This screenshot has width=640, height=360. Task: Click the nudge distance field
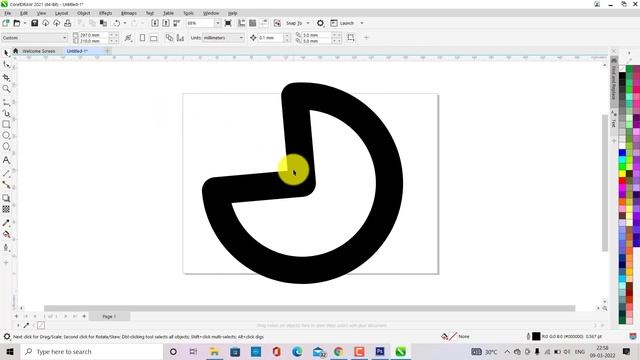coord(271,38)
